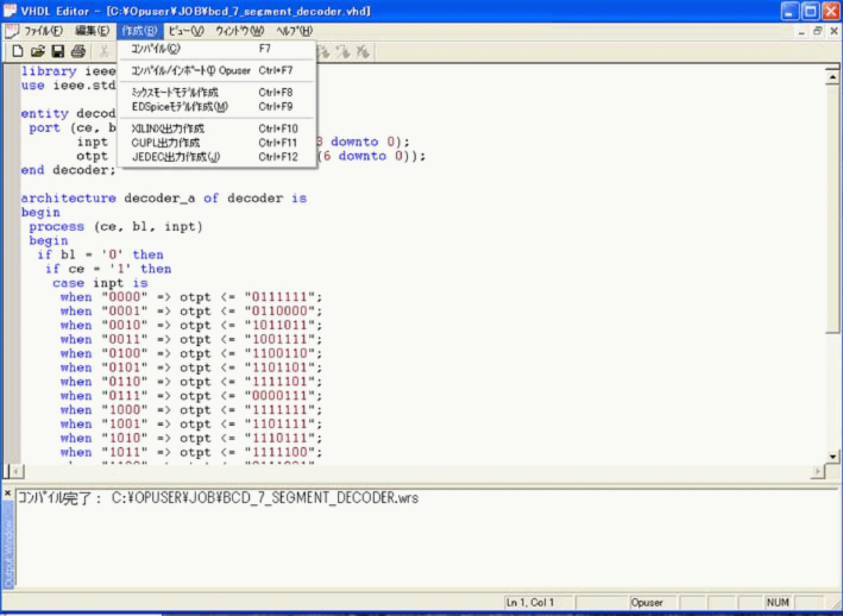This screenshot has height=616, width=843.
Task: Click the horizontal scrollbar left arrow
Action: (x=16, y=471)
